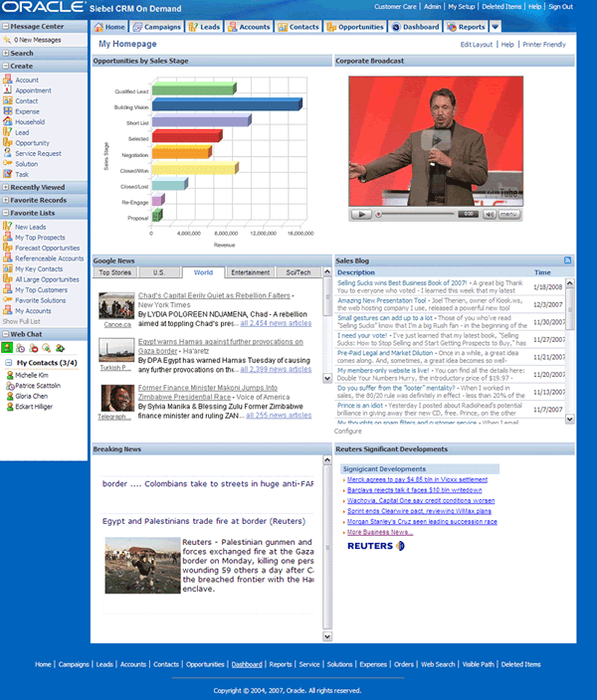Image resolution: width=597 pixels, height=700 pixels.
Task: Expand the Recently Viewed section
Action: coord(6,187)
